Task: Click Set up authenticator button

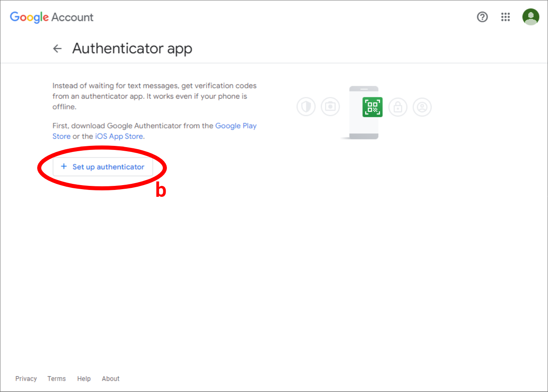Action: (103, 167)
